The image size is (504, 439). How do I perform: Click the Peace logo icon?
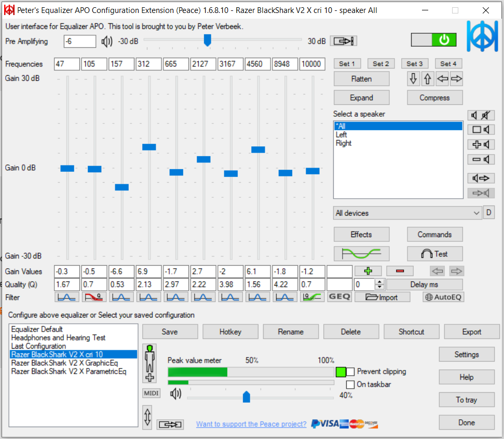coord(482,36)
